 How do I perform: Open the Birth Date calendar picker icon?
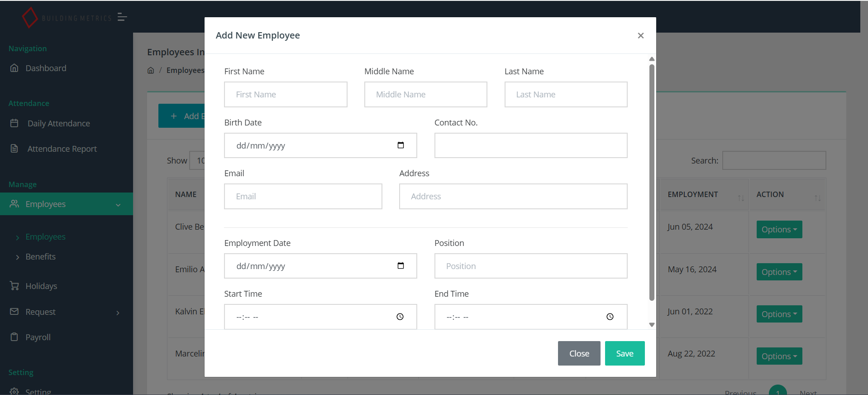[x=401, y=145]
